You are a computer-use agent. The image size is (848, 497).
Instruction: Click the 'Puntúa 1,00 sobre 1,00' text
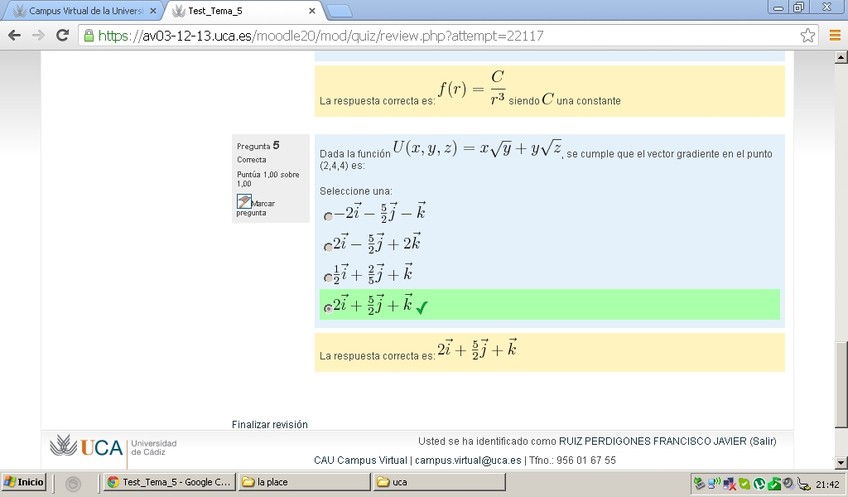(268, 179)
